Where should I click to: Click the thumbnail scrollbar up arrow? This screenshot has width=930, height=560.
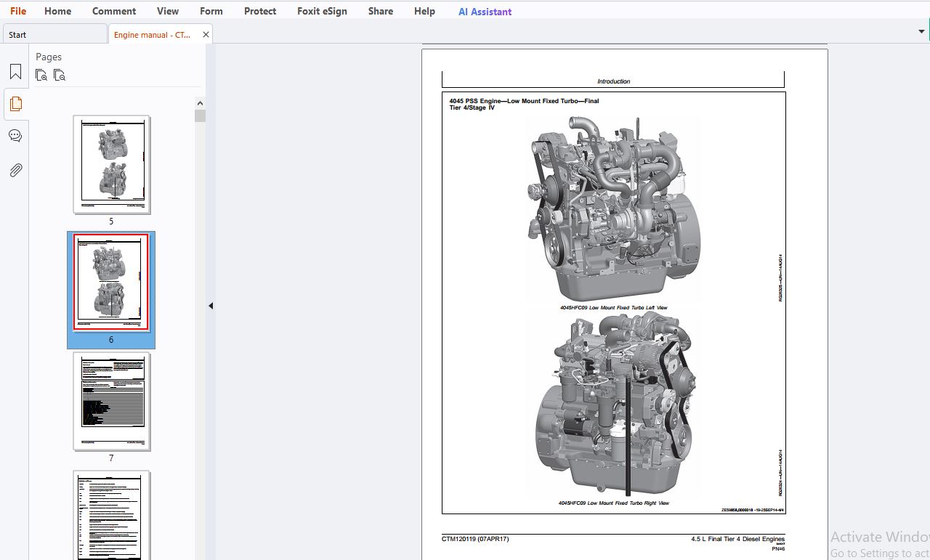(201, 103)
